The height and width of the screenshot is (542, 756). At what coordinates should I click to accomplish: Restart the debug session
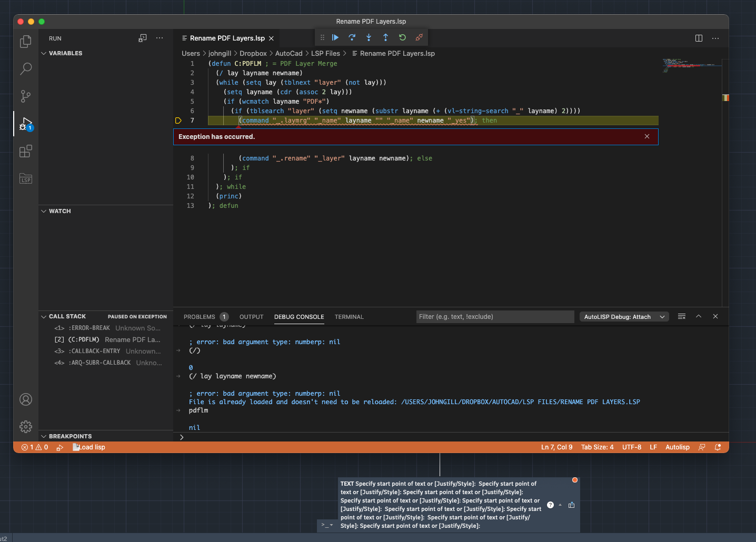coord(402,37)
